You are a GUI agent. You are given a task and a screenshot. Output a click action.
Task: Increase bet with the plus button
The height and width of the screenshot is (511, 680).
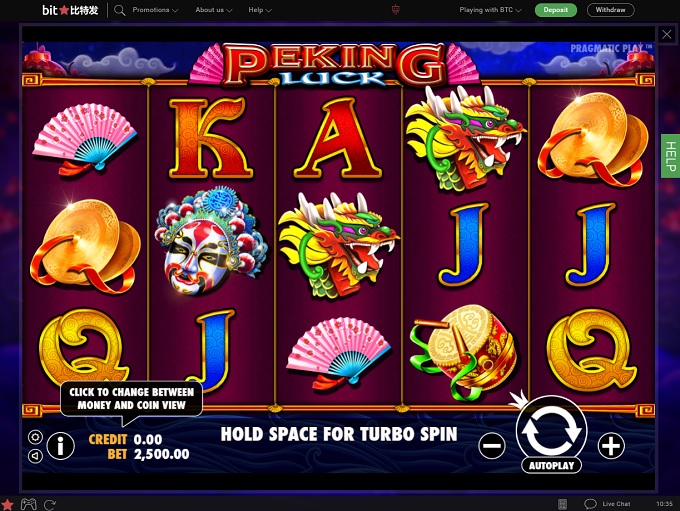pyautogui.click(x=611, y=445)
